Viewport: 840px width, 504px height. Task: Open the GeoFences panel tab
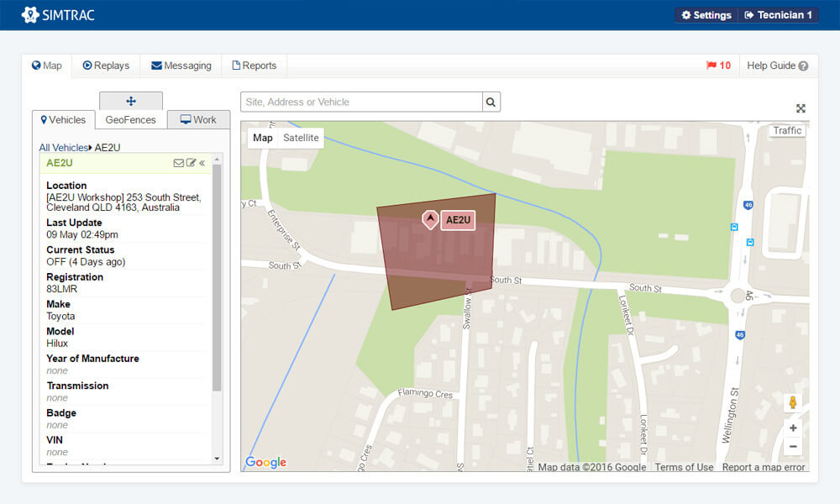pos(130,119)
